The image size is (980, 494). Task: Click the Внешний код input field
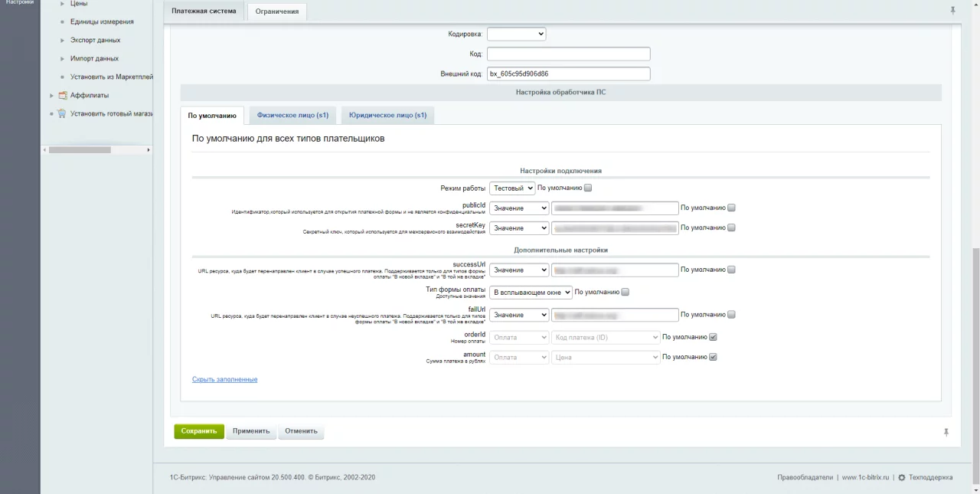(568, 74)
